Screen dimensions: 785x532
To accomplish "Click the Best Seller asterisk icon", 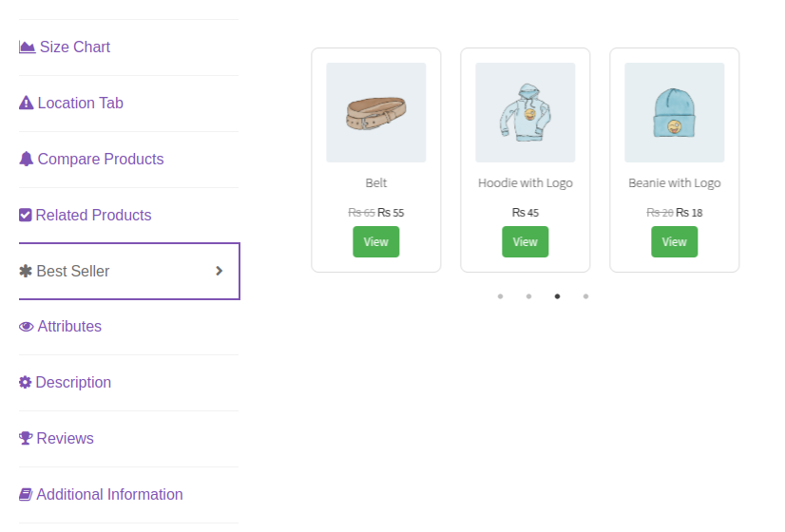I will tap(26, 272).
